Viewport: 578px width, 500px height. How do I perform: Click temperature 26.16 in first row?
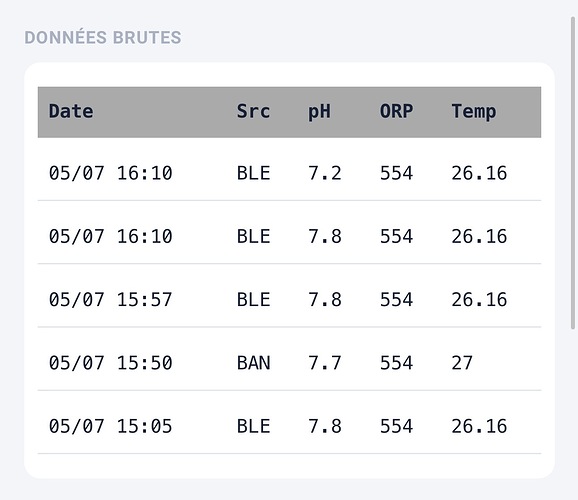[x=479, y=173]
